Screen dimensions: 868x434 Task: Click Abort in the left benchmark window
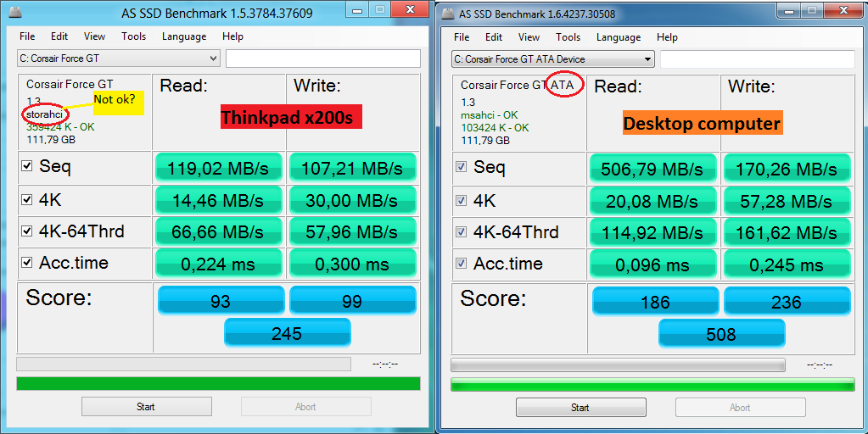[305, 406]
